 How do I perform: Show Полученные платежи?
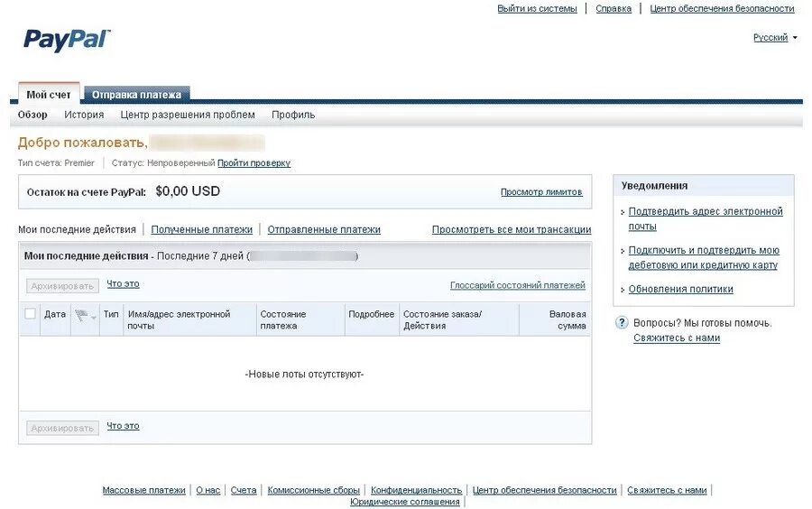(201, 229)
